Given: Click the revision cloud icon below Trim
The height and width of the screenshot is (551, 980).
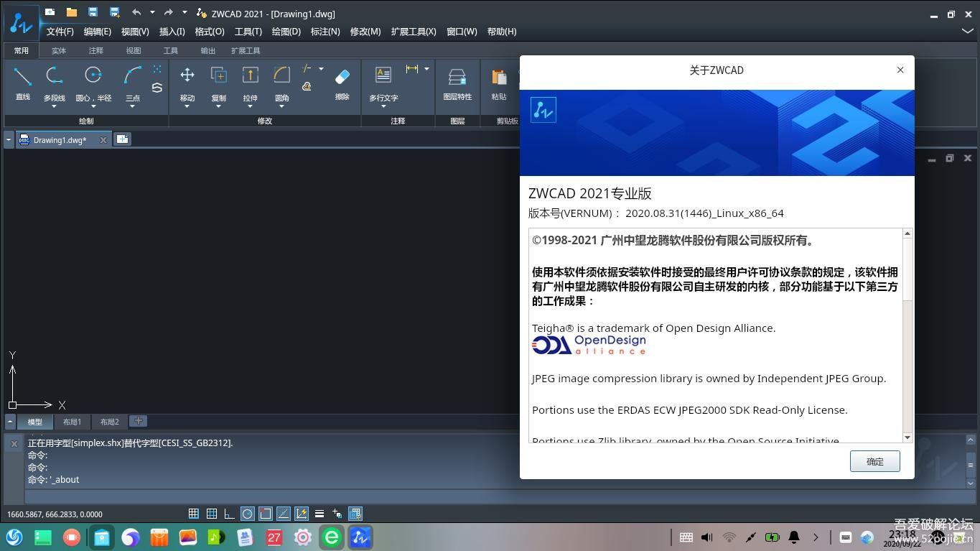Looking at the screenshot, I should click(x=307, y=87).
